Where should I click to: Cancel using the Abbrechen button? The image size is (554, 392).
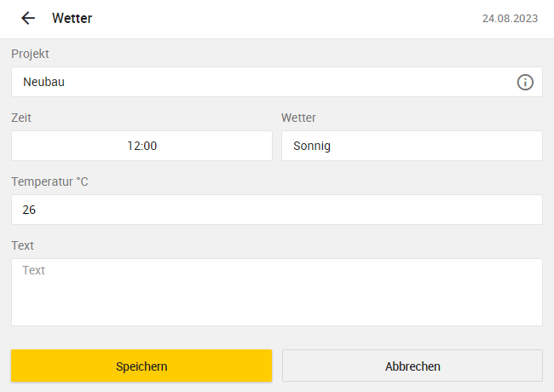413,366
